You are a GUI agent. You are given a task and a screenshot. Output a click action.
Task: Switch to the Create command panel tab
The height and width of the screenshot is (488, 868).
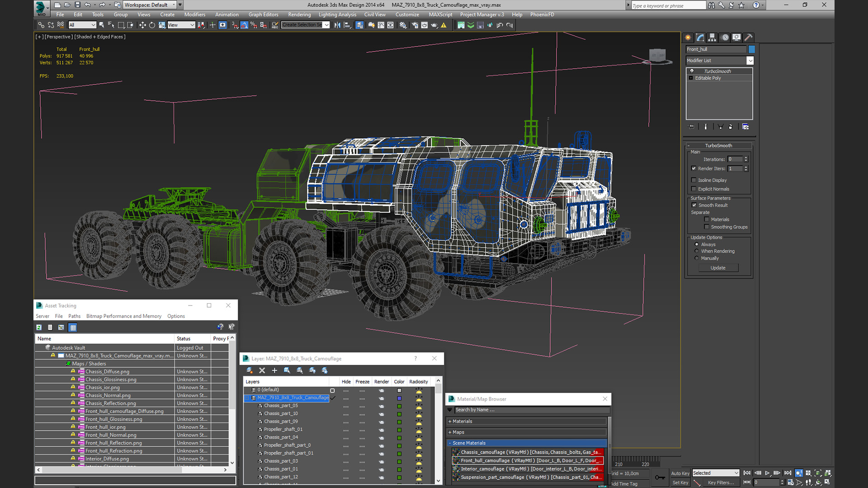point(688,38)
